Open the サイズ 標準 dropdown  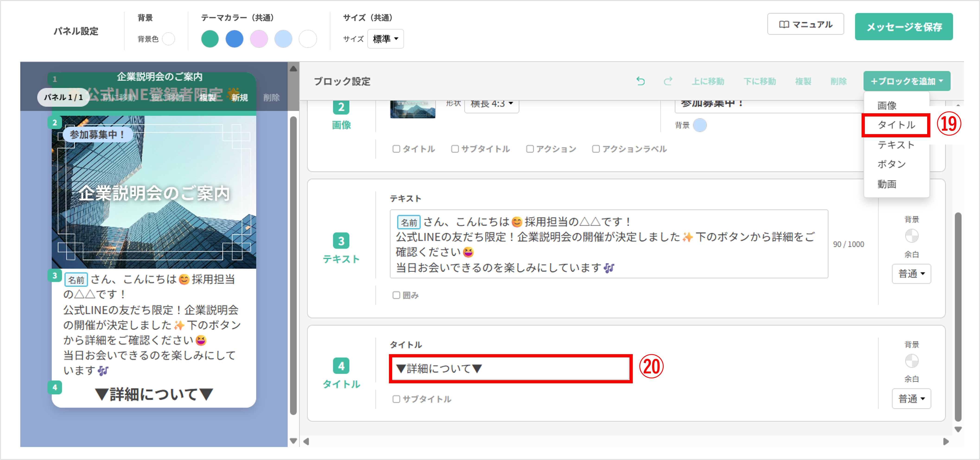pyautogui.click(x=385, y=39)
